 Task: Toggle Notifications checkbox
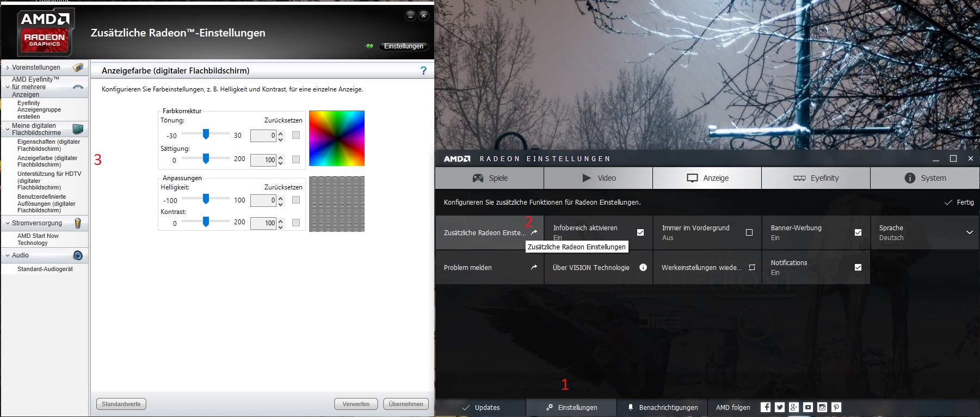point(858,267)
